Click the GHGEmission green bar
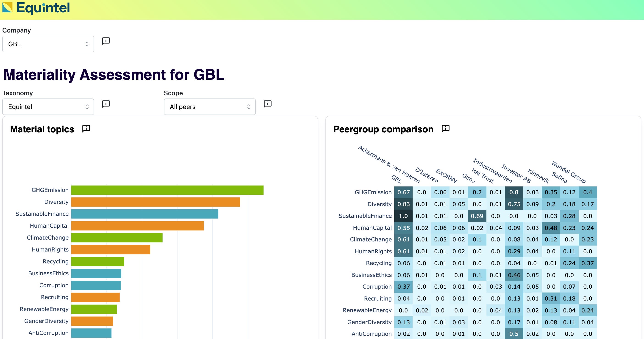 (167, 190)
